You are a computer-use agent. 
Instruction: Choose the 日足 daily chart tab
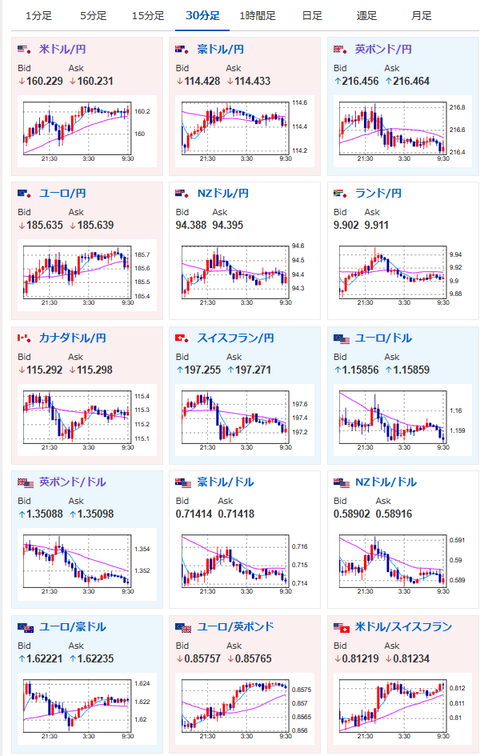[312, 16]
